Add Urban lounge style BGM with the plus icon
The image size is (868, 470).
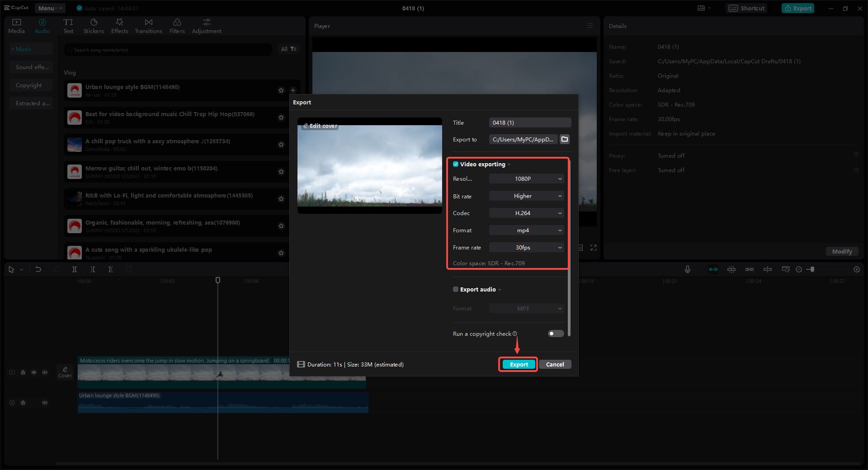293,90
